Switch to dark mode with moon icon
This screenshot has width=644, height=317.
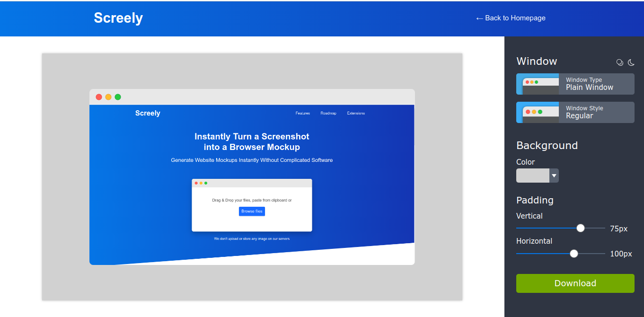[631, 62]
